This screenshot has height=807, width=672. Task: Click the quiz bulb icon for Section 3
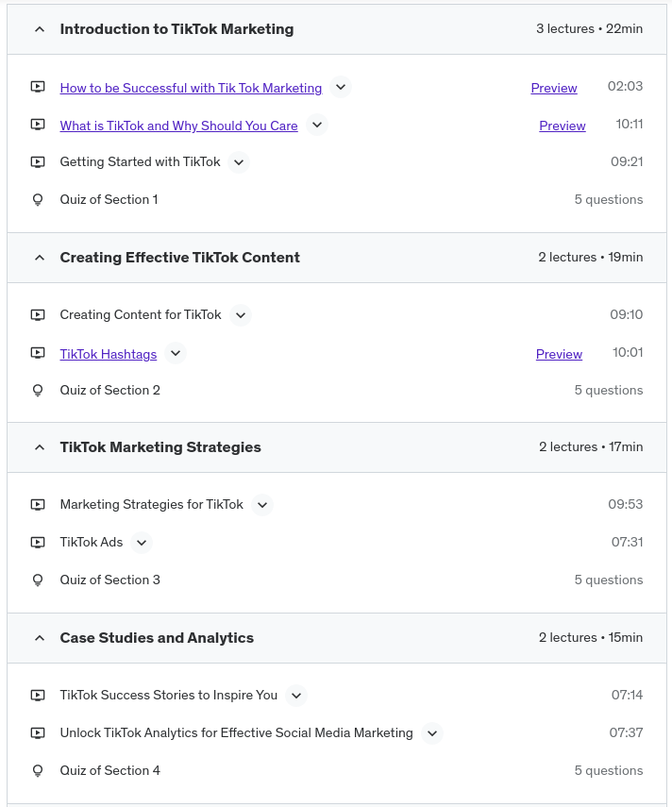click(38, 580)
